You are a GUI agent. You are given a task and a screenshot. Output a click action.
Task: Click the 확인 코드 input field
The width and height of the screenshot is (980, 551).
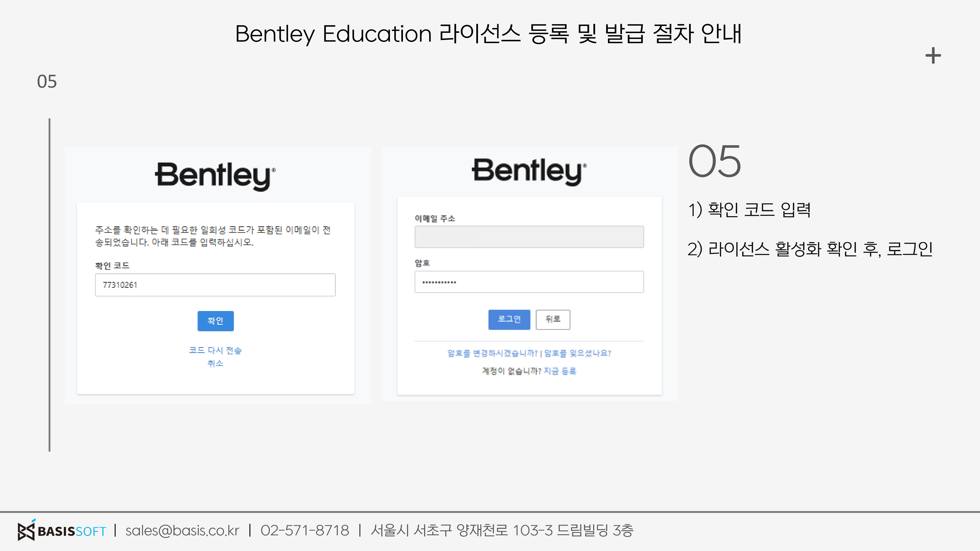click(x=215, y=285)
